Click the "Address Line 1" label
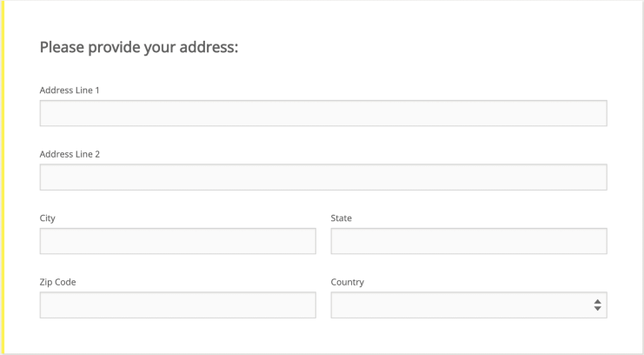Image resolution: width=644 pixels, height=355 pixels. pos(70,90)
